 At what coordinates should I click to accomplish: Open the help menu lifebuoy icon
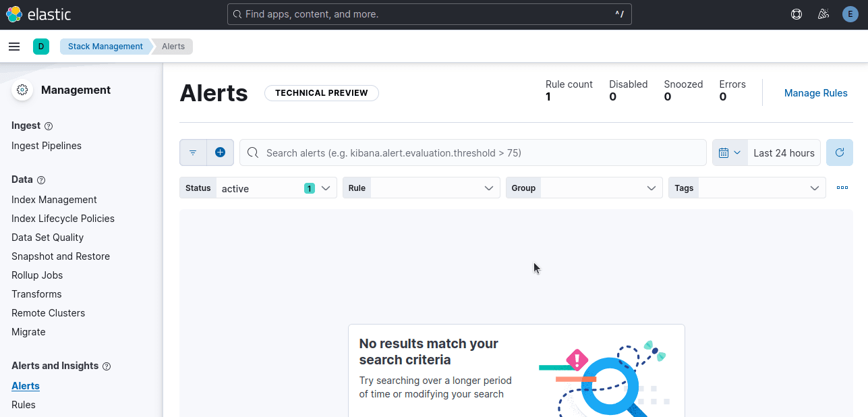(x=797, y=14)
